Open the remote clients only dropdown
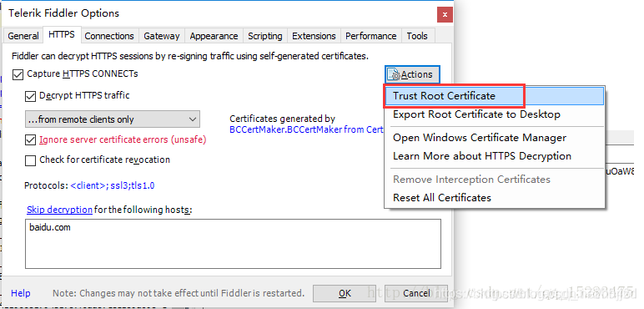The image size is (644, 309). [x=113, y=119]
